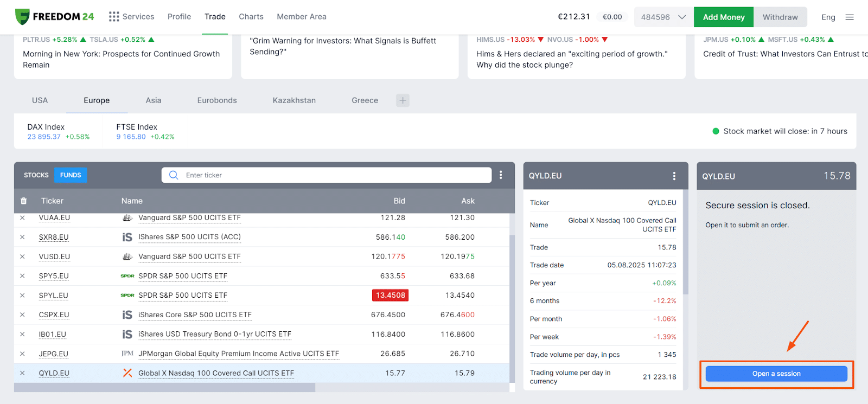Open the Member Area

coord(302,17)
